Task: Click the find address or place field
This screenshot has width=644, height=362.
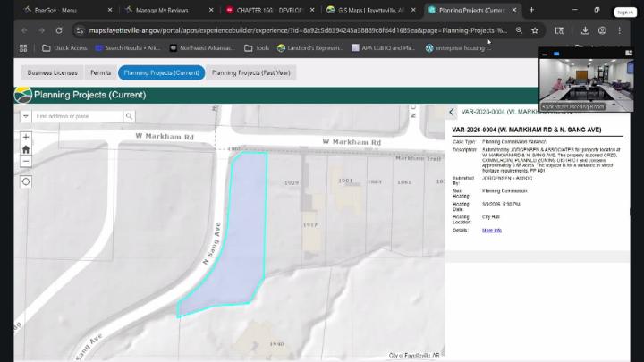Action: pos(78,116)
